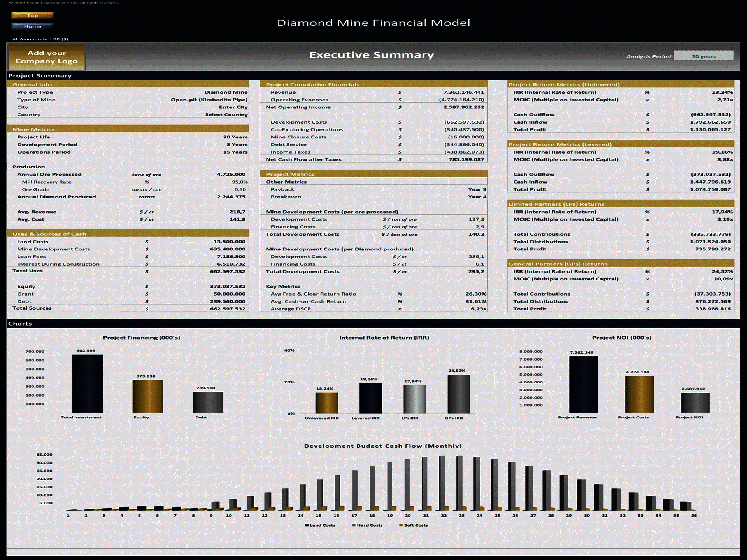The height and width of the screenshot is (560, 747).
Task: Click the levered IRR value 19,16%
Action: coord(722,152)
